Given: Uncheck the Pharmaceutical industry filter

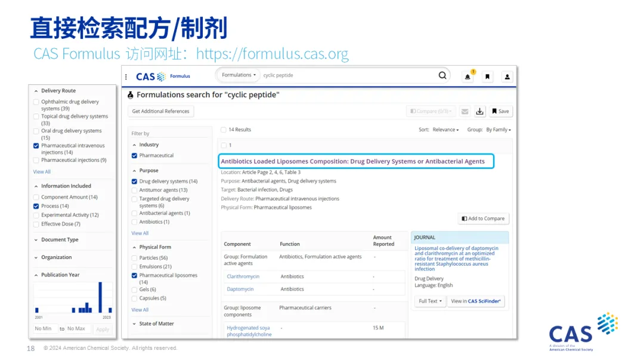Looking at the screenshot, I should (134, 156).
